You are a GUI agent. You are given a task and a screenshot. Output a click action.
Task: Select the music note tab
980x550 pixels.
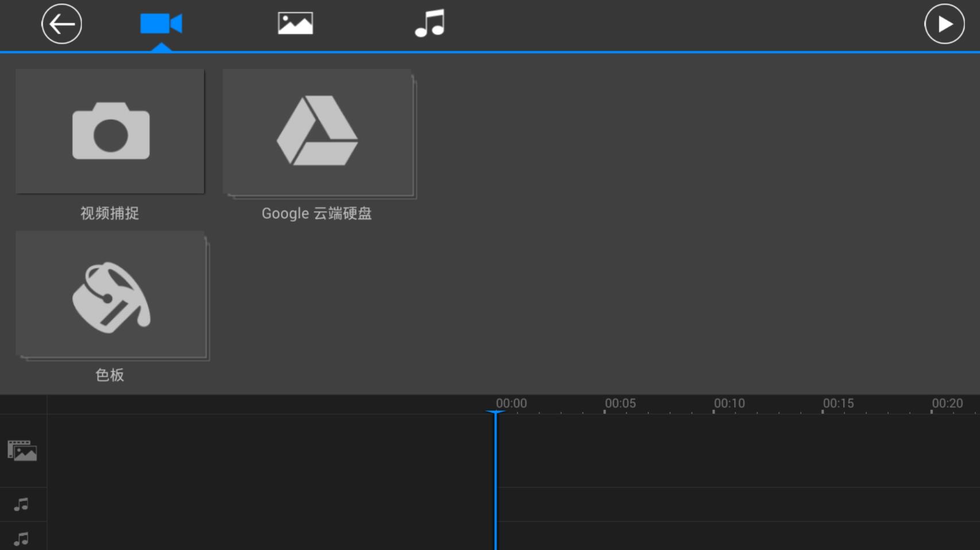[430, 24]
